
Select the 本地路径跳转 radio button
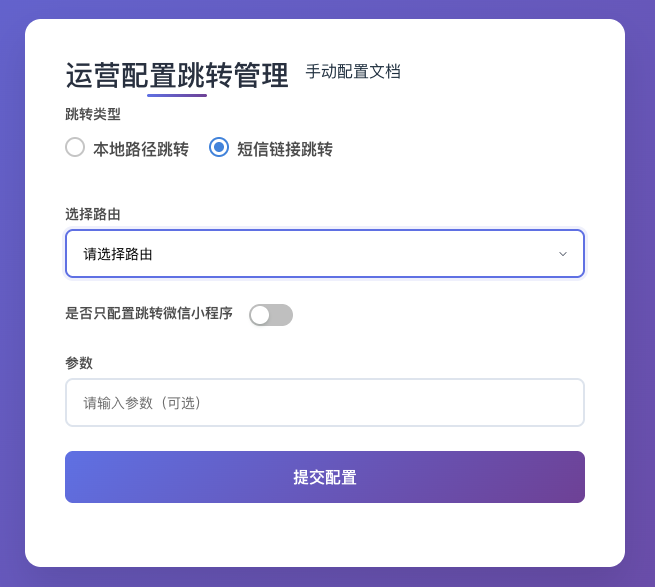coord(75,147)
